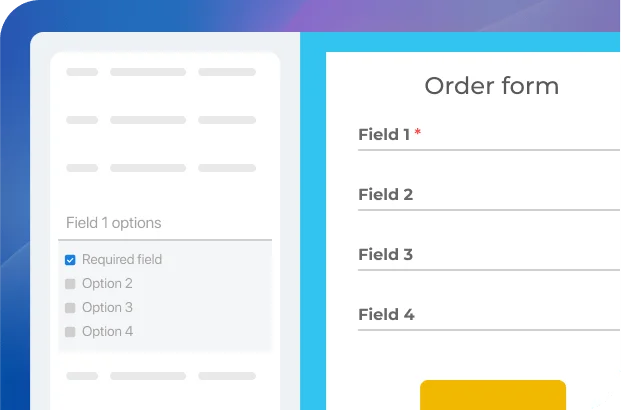The width and height of the screenshot is (621, 410).
Task: Uncheck the Required field checkbox
Action: click(x=70, y=260)
